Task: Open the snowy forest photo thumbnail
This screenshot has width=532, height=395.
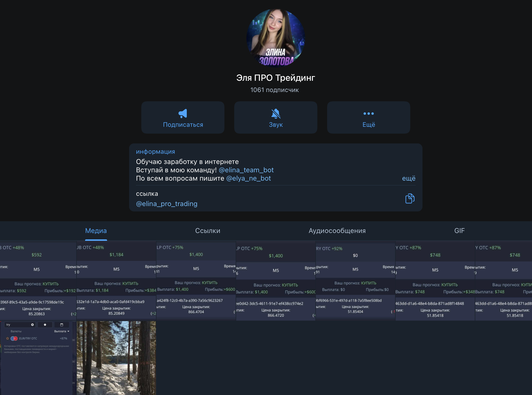Action: [116, 358]
